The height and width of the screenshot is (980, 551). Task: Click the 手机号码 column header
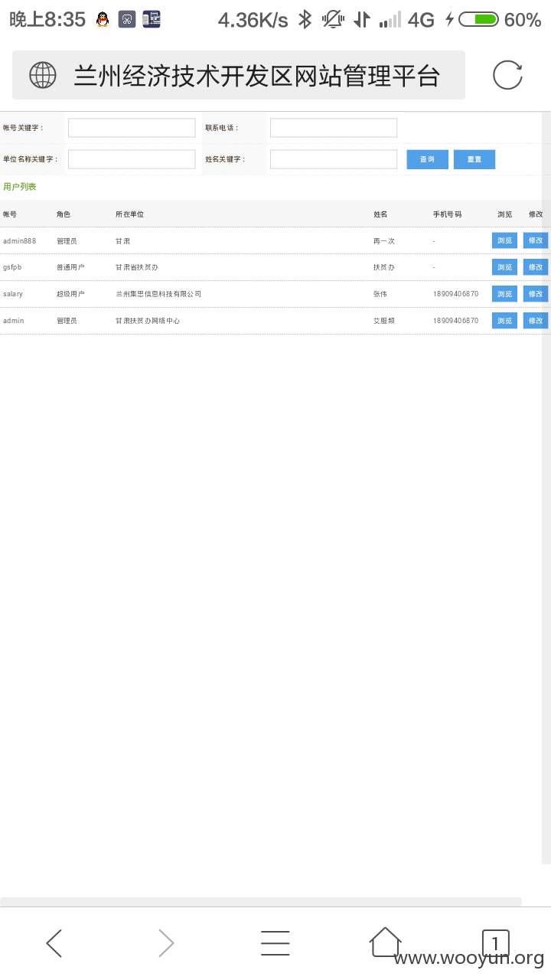(447, 214)
